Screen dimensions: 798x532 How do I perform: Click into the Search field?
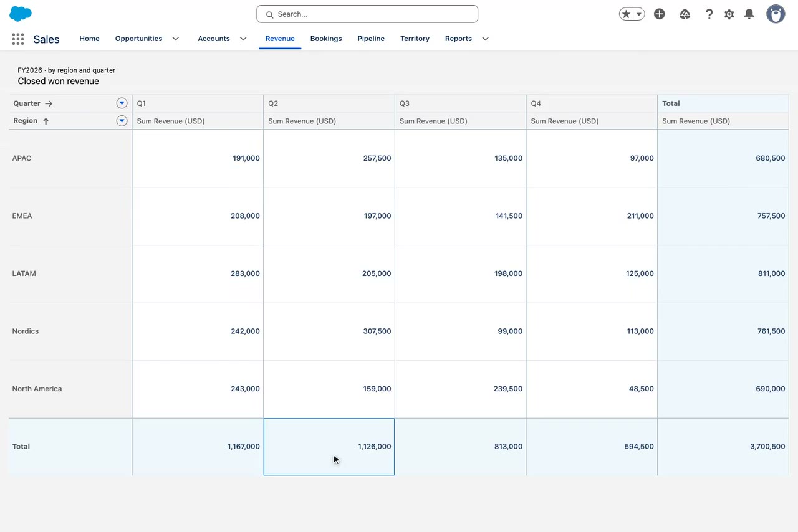coord(367,14)
